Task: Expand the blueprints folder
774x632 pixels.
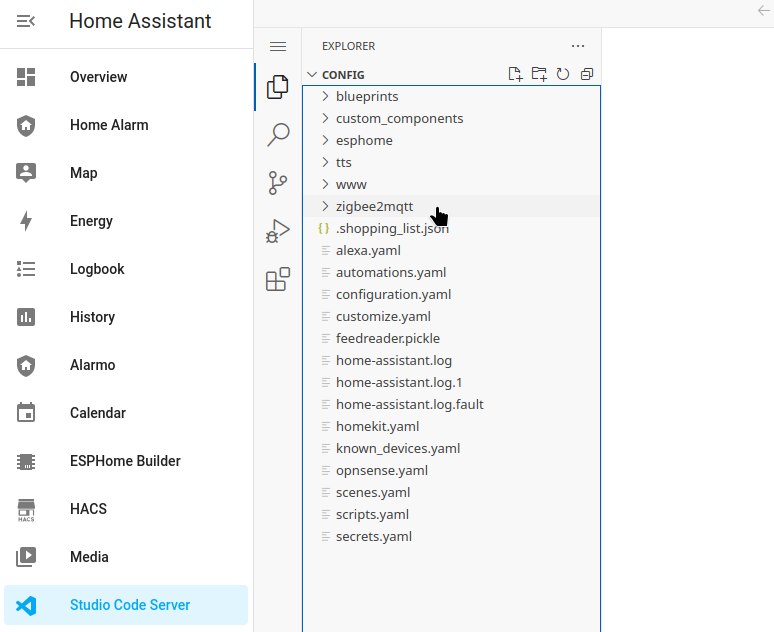Action: pos(452,97)
